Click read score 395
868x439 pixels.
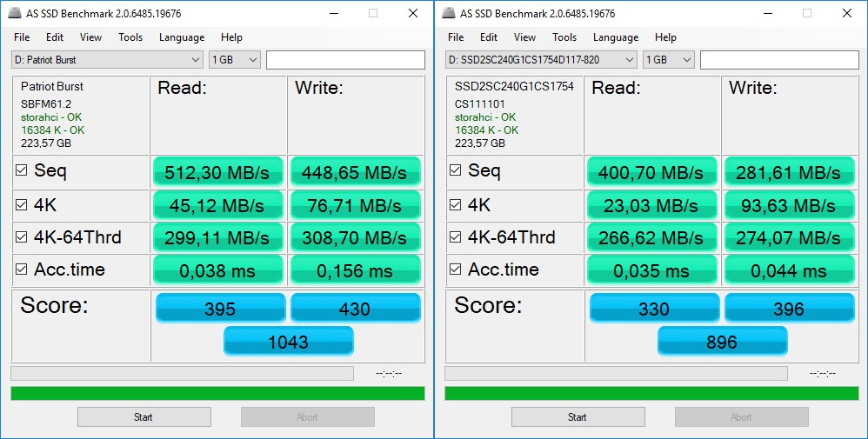point(220,309)
